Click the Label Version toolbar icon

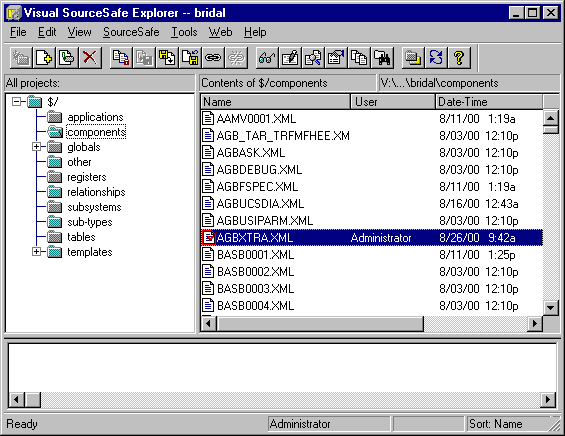pyautogui.click(x=67, y=58)
